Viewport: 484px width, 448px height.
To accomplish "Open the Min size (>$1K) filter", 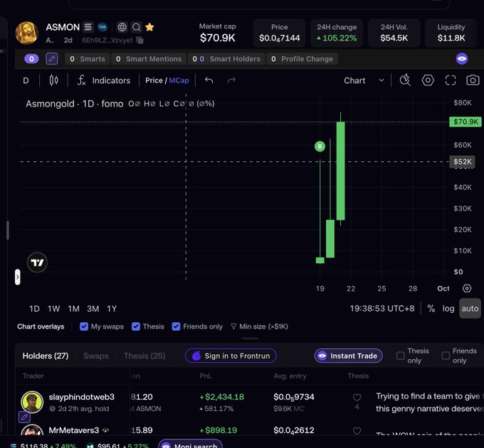I will (259, 326).
